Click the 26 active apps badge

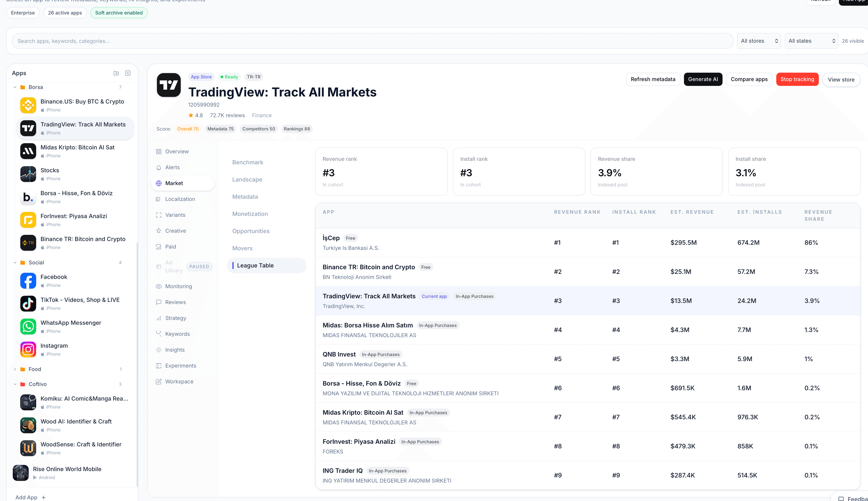tap(65, 13)
